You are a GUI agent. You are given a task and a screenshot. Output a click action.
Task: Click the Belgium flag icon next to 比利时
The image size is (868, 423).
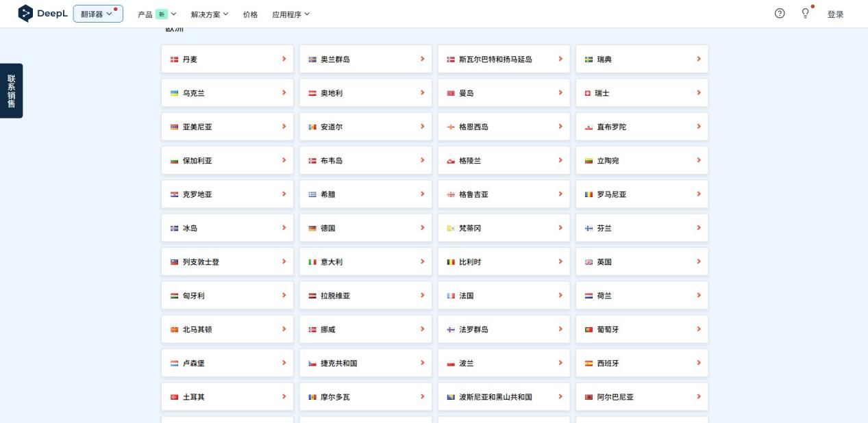point(451,262)
